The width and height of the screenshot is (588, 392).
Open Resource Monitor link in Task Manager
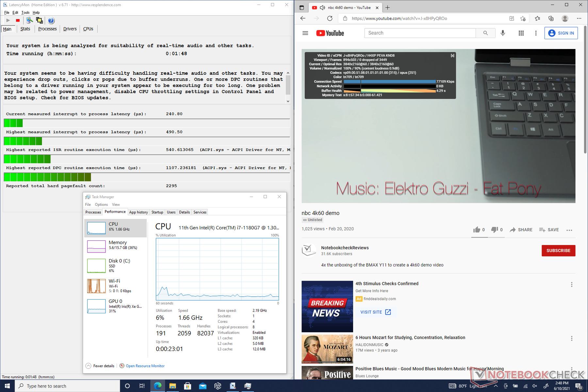pyautogui.click(x=145, y=366)
